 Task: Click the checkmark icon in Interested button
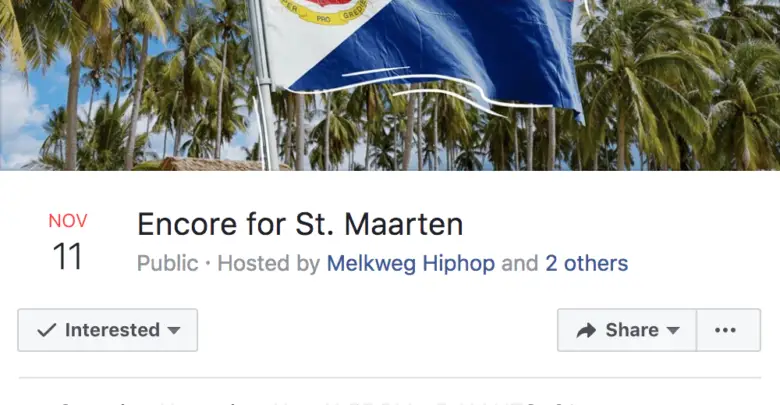[46, 330]
